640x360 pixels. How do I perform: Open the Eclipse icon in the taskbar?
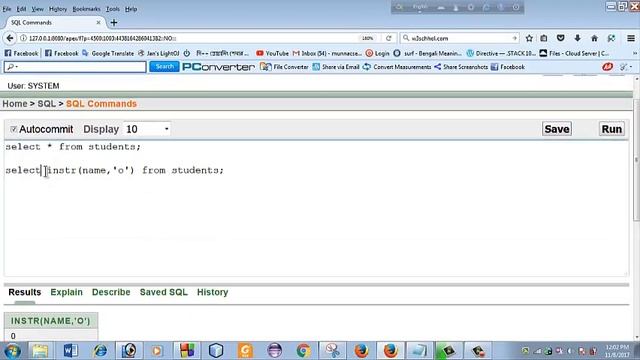274,351
